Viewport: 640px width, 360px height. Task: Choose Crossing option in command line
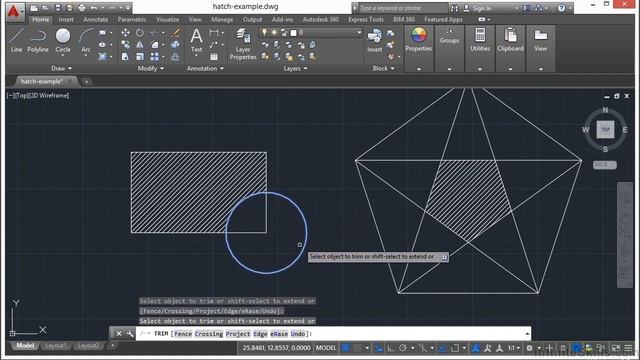209,334
